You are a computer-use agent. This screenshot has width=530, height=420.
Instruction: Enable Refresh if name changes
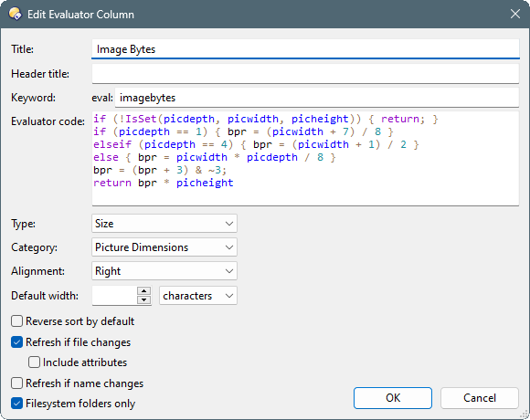pos(16,383)
